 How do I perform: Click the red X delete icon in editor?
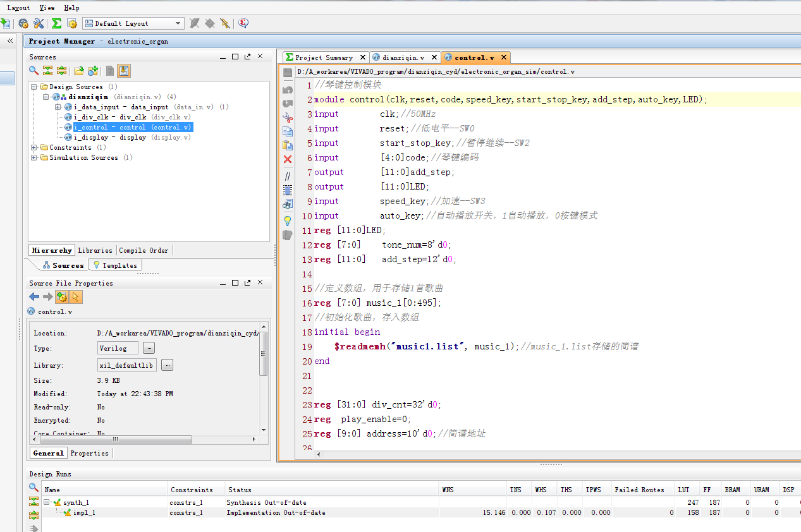(288, 159)
